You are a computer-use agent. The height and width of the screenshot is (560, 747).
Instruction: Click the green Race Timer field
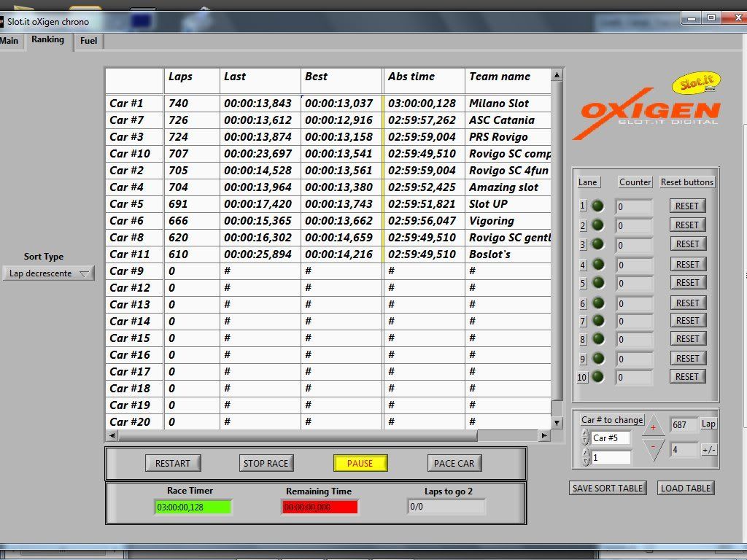[193, 507]
